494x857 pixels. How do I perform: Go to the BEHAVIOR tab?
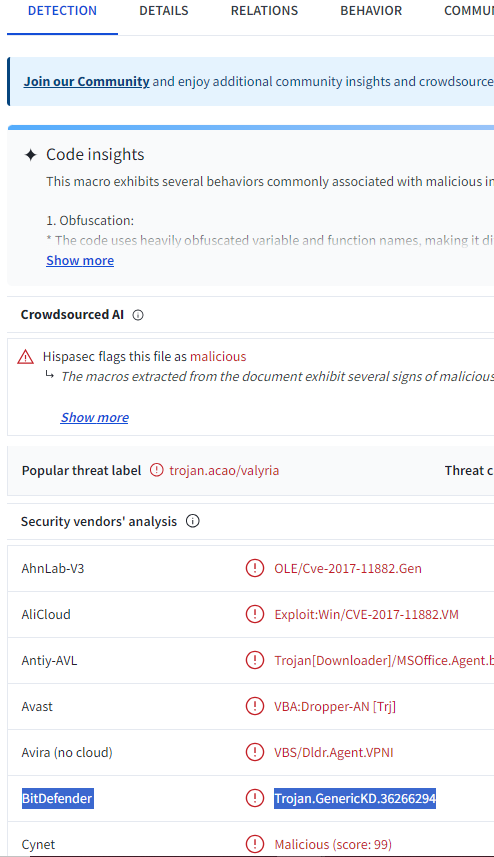coord(371,11)
